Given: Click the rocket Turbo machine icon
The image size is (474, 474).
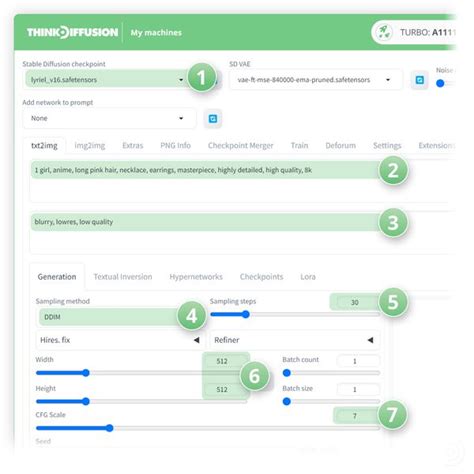Looking at the screenshot, I should (x=384, y=32).
